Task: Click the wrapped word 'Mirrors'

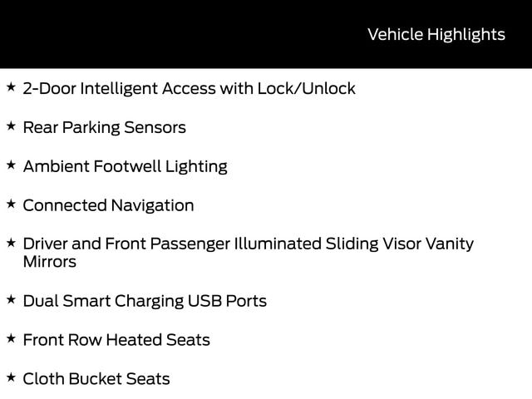Action: tap(49, 262)
